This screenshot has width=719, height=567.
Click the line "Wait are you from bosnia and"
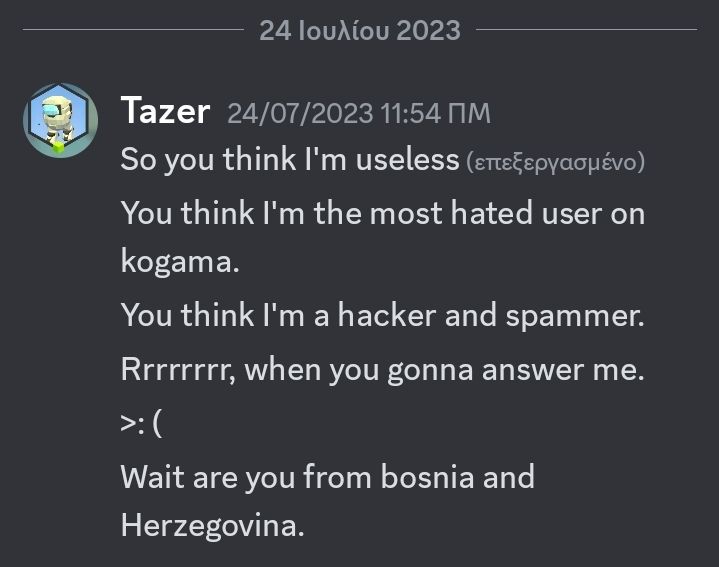(x=328, y=478)
